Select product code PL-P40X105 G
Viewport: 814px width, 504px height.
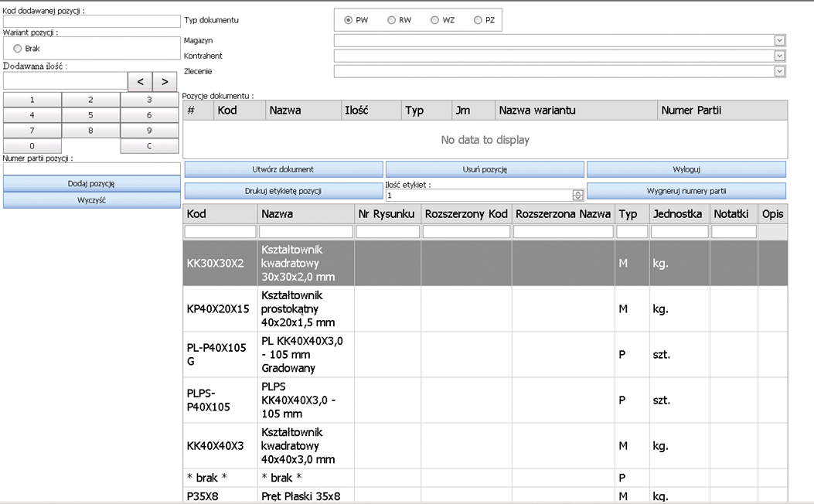(216, 355)
